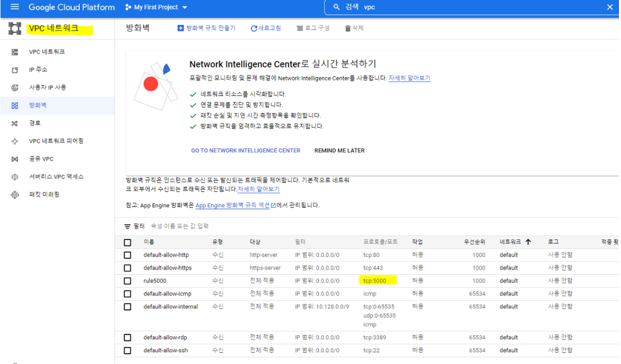Viewport: 621px width, 364px height.
Task: Sort by the 이름 column header
Action: pyautogui.click(x=149, y=242)
